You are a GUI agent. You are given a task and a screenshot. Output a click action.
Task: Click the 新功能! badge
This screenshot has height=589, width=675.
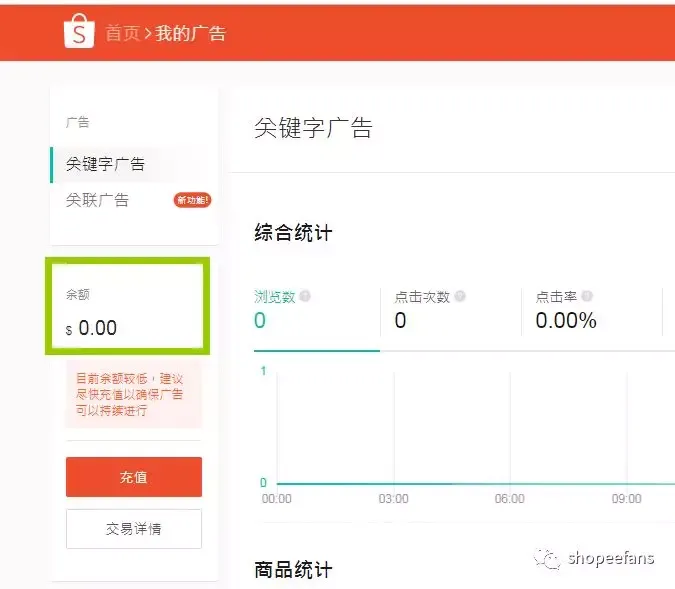[192, 200]
